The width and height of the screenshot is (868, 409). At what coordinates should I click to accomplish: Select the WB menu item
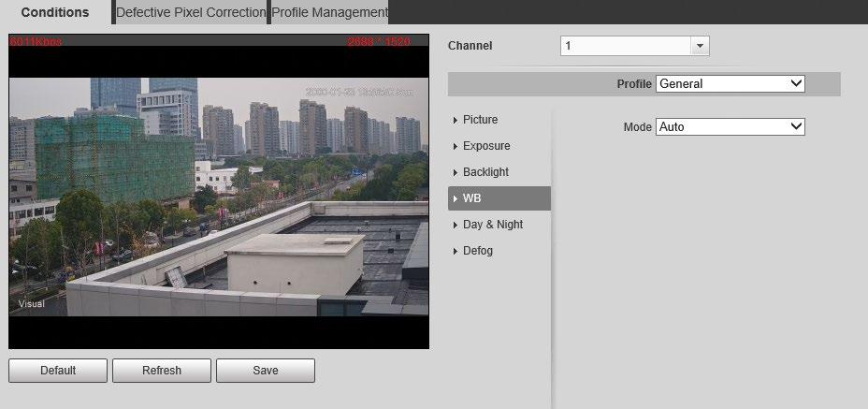point(499,198)
